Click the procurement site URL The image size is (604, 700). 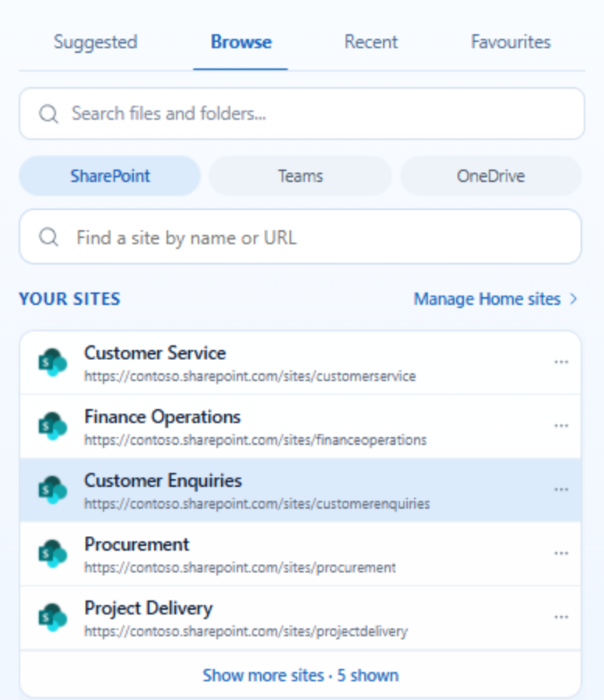click(x=240, y=568)
